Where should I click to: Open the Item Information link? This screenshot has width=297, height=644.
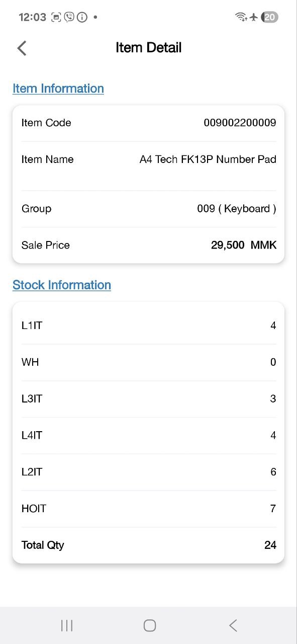pos(58,89)
